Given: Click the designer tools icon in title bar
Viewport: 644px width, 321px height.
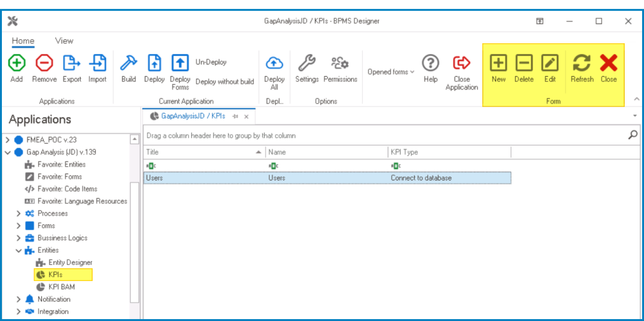Looking at the screenshot, I should point(13,21).
